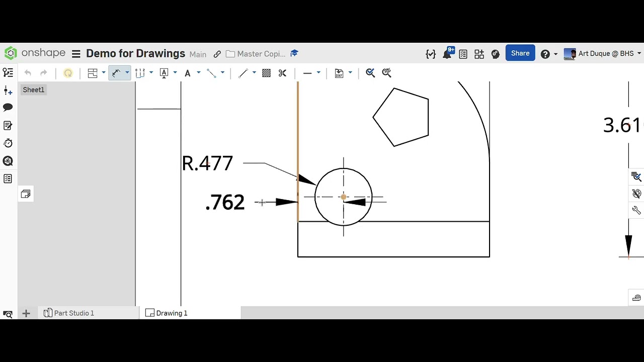644x362 pixels.
Task: Click the DXF export icon
Action: click(x=339, y=73)
